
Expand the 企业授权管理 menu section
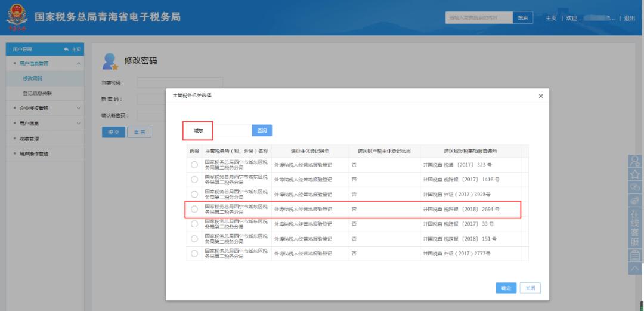pos(78,108)
